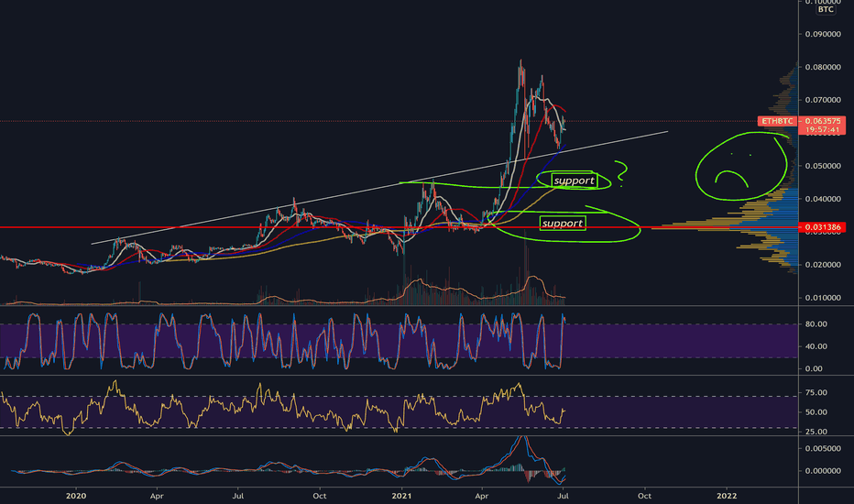The image size is (854, 504).
Task: Click the 0.050000 price axis label
Action: click(823, 166)
